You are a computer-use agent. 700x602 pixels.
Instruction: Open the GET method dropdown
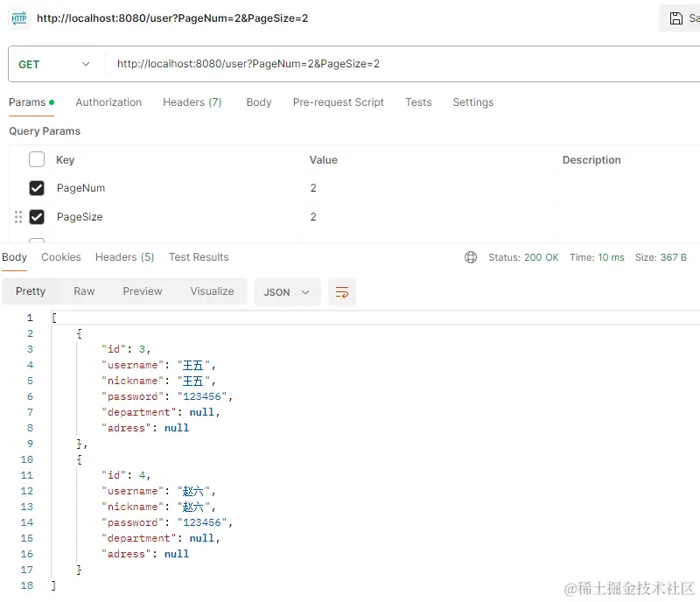click(54, 64)
